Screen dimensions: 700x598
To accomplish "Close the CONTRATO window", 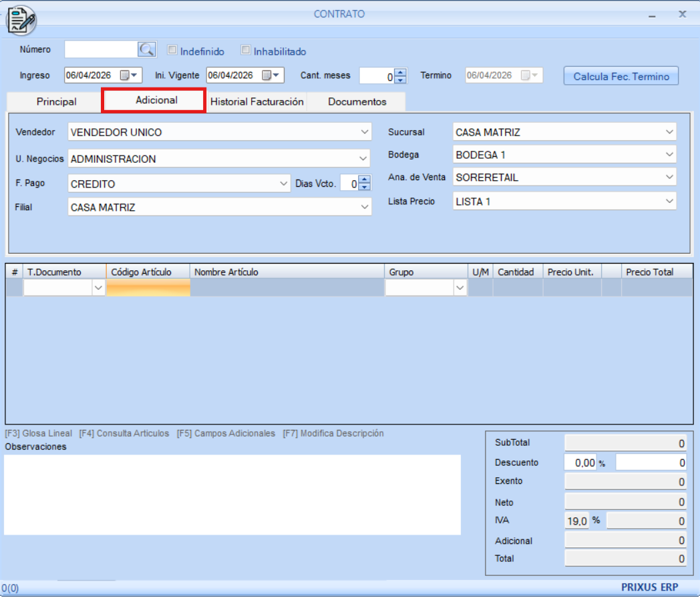I will [682, 13].
